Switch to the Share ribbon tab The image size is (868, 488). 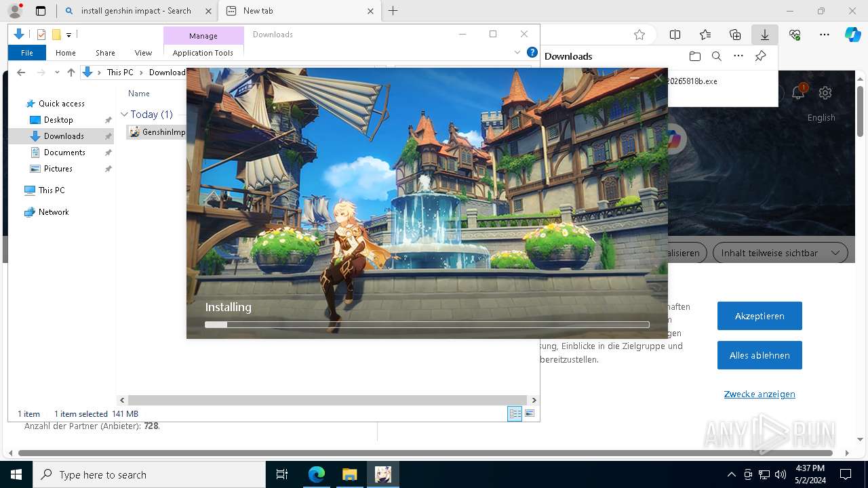pyautogui.click(x=105, y=53)
